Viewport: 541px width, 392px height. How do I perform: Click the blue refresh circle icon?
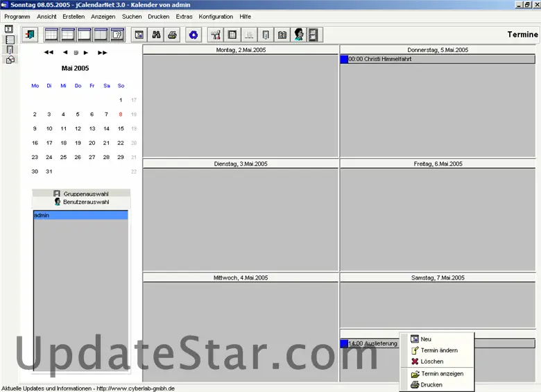coord(194,35)
